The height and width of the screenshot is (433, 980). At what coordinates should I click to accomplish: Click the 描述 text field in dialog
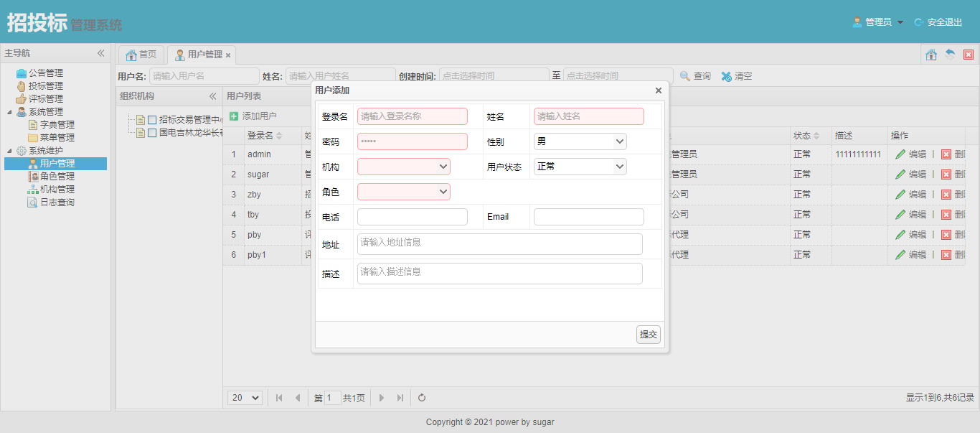(x=500, y=274)
